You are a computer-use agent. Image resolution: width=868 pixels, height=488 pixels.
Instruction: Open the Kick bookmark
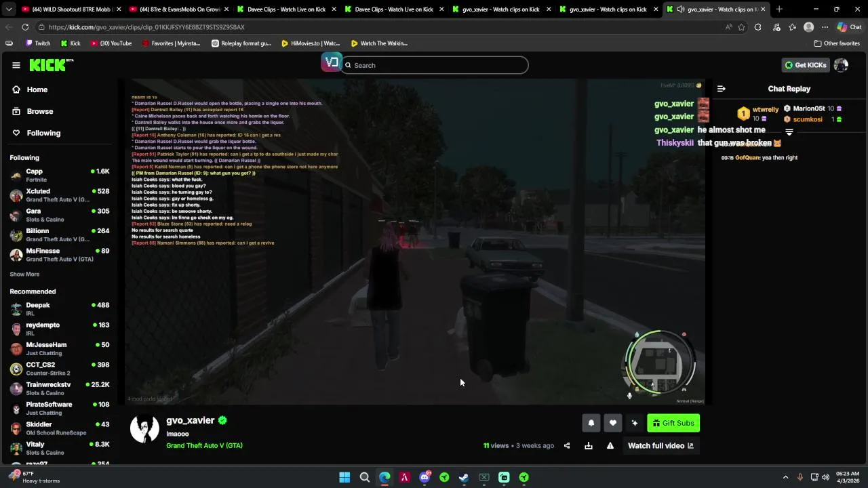[x=71, y=43]
